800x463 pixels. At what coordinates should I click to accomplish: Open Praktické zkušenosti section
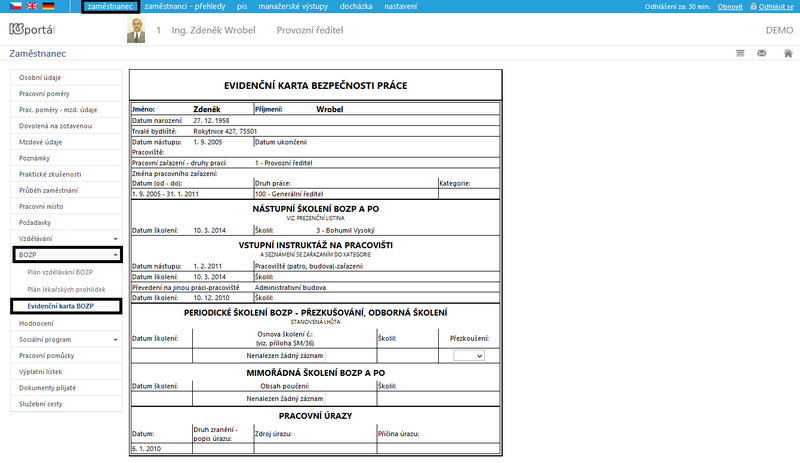click(x=66, y=174)
